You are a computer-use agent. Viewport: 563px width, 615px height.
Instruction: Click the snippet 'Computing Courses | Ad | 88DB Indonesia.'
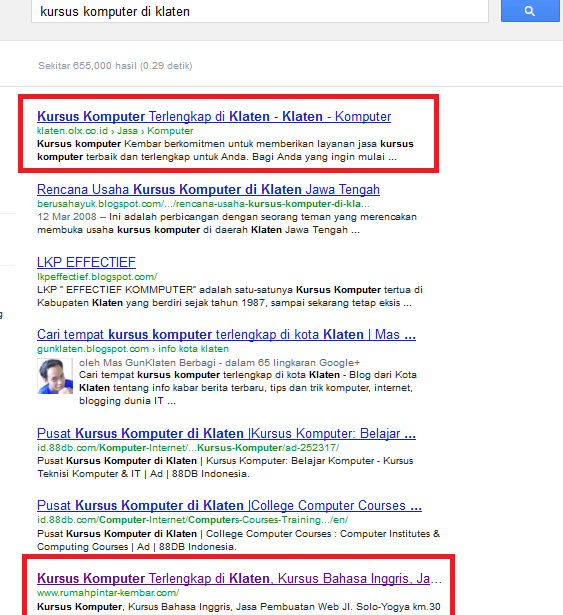coord(137,547)
